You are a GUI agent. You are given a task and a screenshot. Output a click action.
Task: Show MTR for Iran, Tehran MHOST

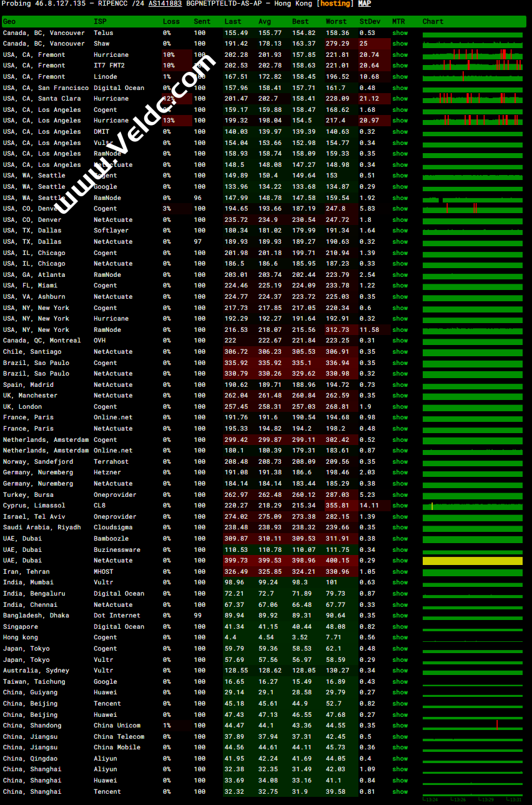tap(400, 572)
